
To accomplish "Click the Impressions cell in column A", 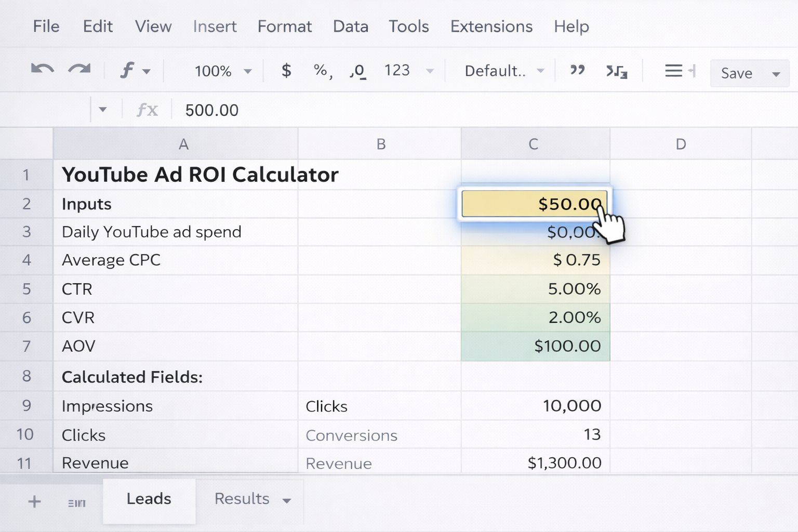I will [176, 406].
